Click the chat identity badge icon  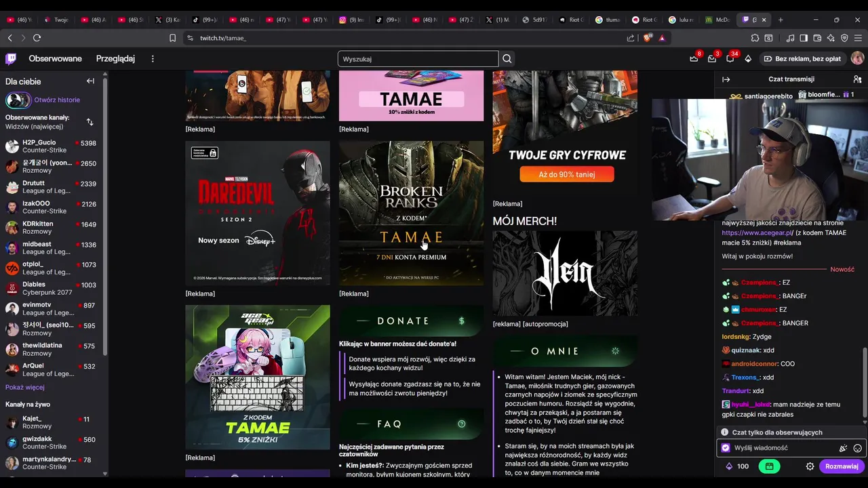tap(726, 448)
